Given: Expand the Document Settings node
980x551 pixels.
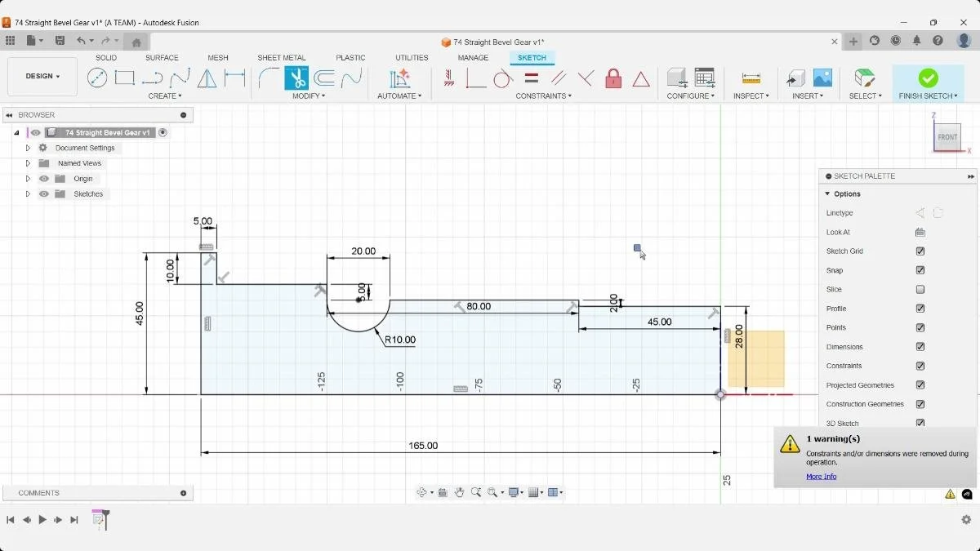Looking at the screenshot, I should (x=28, y=149).
